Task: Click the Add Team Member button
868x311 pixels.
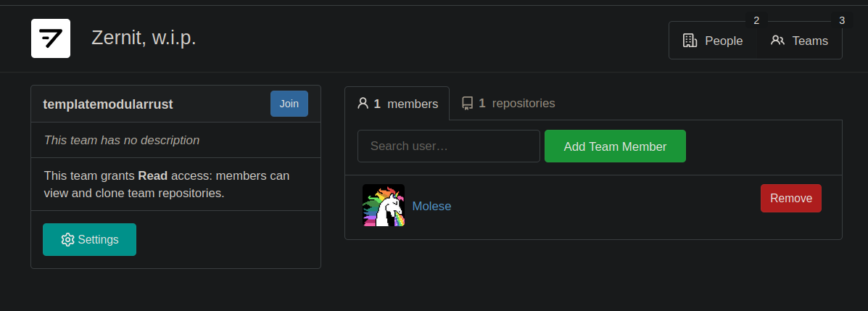Action: click(x=615, y=146)
